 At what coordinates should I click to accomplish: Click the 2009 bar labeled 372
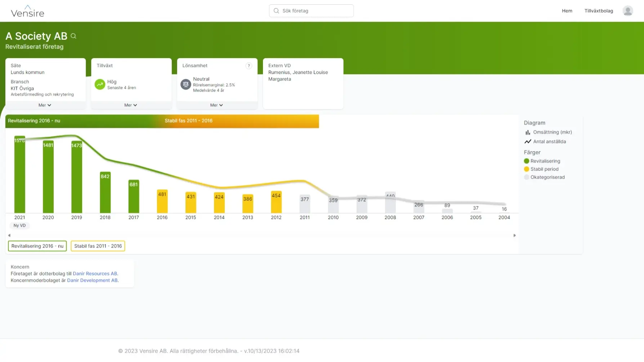pos(362,204)
